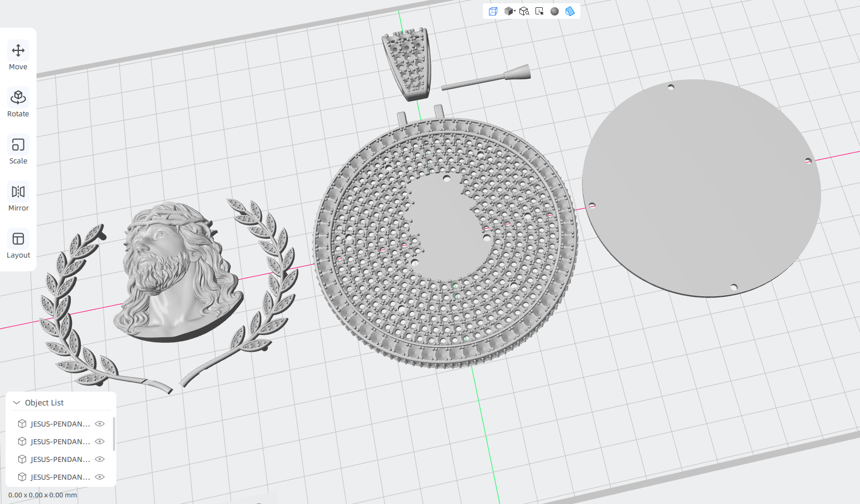Click the Object List scrollbar
Image resolution: width=860 pixels, height=504 pixels.
coord(114,434)
